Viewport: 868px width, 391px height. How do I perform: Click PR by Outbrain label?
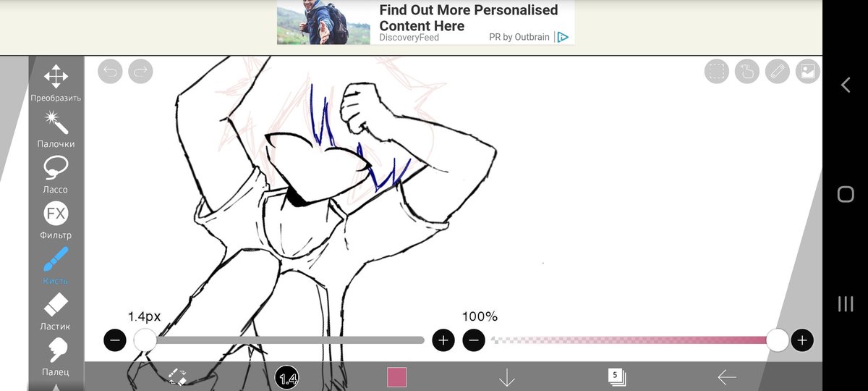[519, 37]
